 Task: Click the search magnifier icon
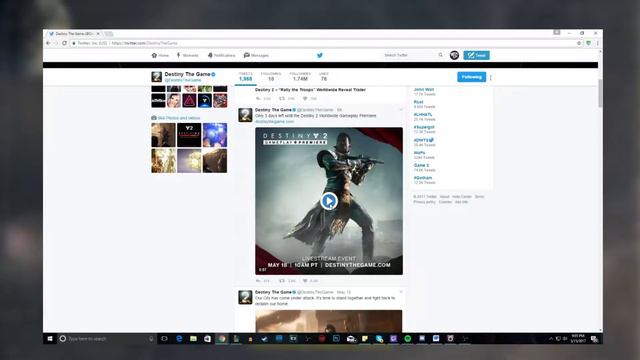(440, 55)
